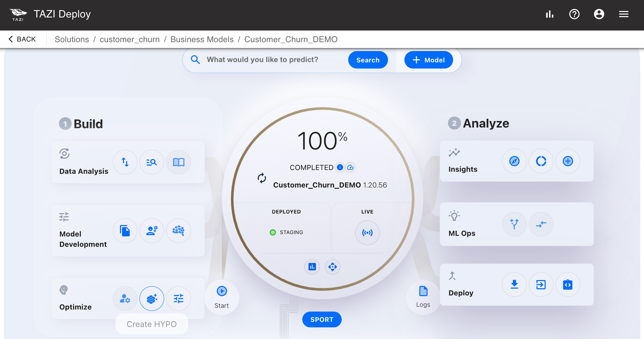Click the Data Analysis card label

84,171
